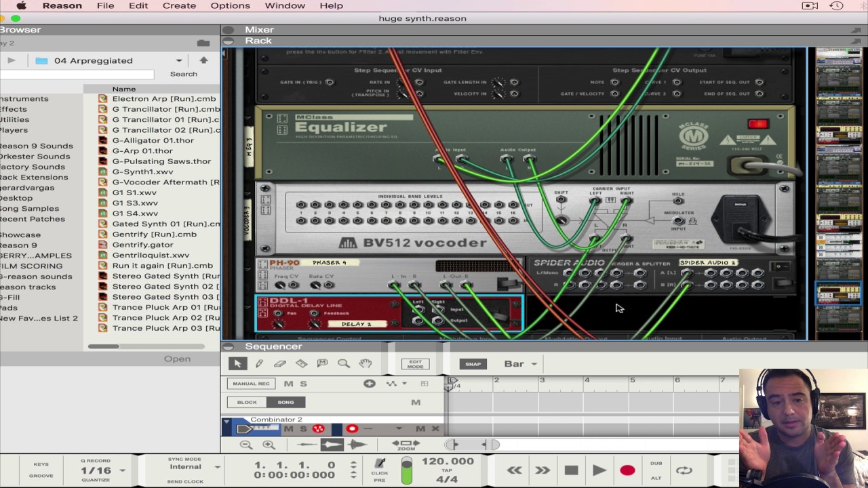Toggle the ALT button
868x488 pixels.
click(x=656, y=478)
